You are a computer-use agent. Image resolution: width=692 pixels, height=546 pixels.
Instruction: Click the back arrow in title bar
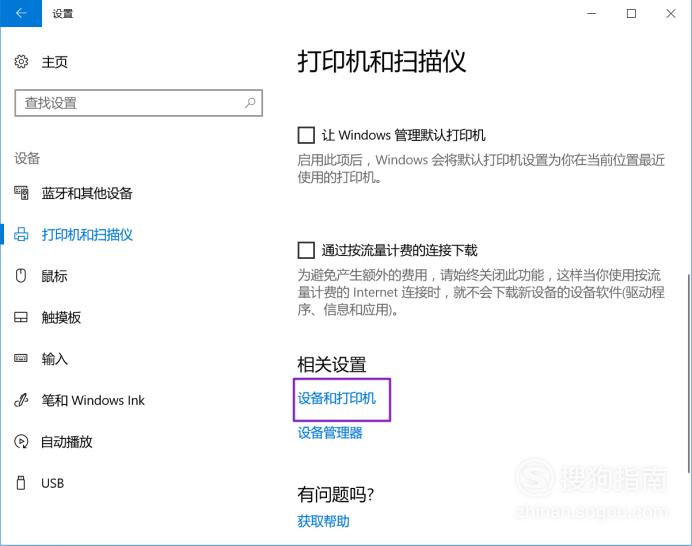21,13
